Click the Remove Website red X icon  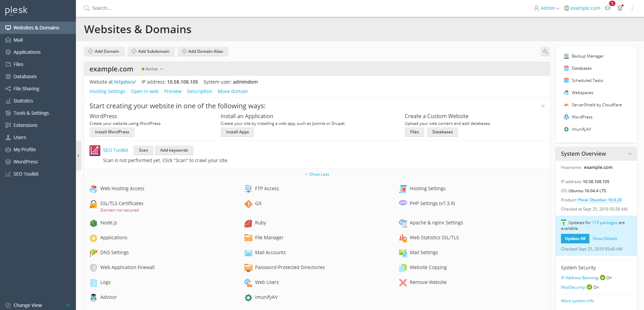click(x=403, y=283)
